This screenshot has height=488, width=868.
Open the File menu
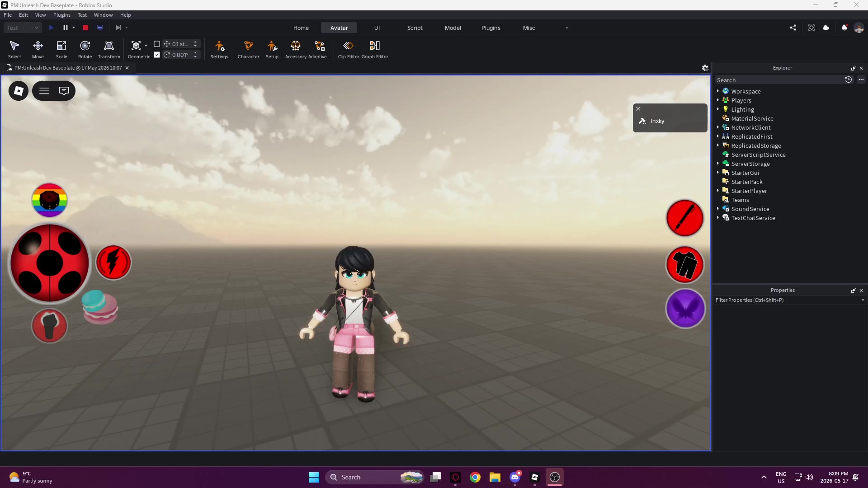coord(8,15)
